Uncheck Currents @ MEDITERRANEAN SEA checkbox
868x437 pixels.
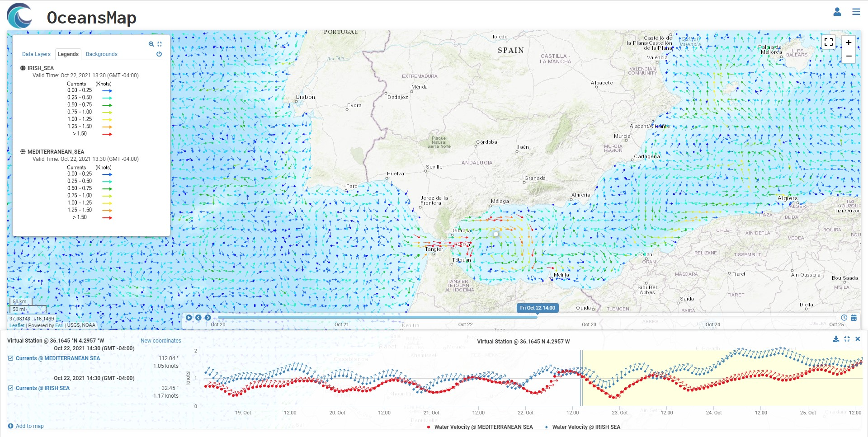pos(11,358)
